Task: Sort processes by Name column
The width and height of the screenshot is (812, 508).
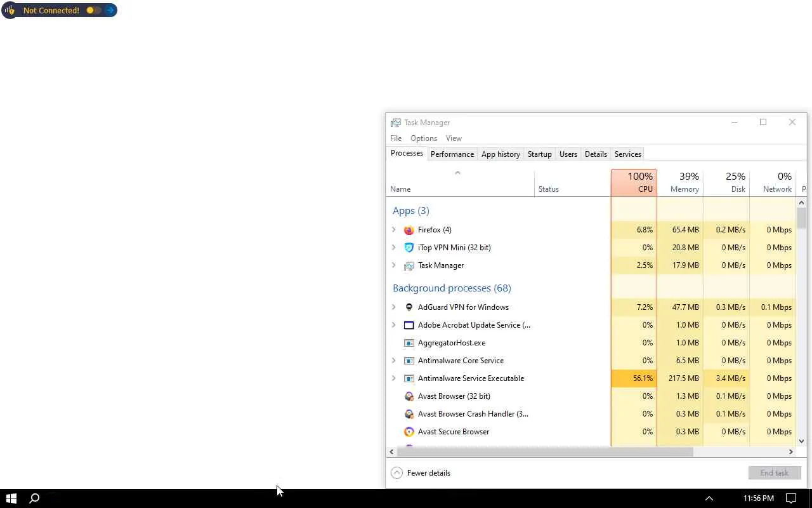Action: [x=460, y=183]
